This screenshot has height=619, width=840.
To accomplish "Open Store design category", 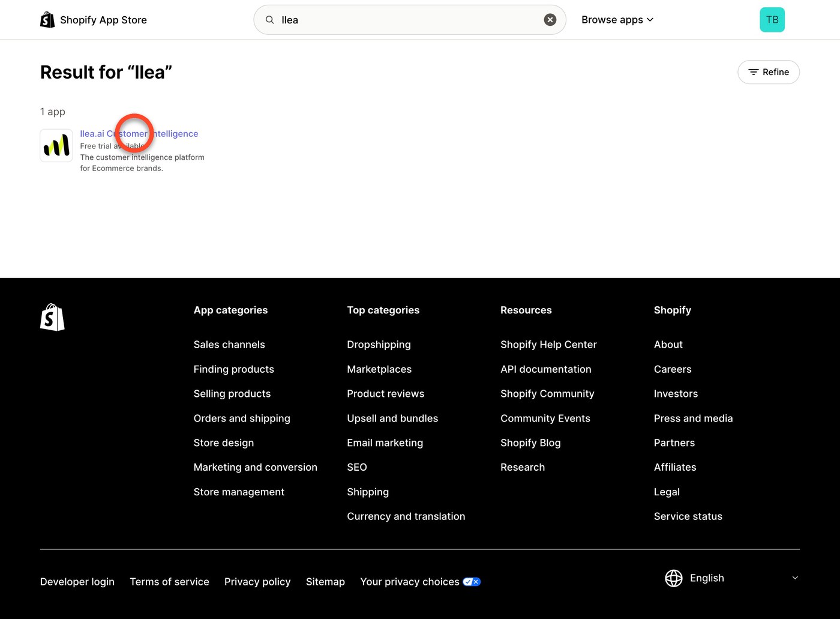I will tap(224, 443).
